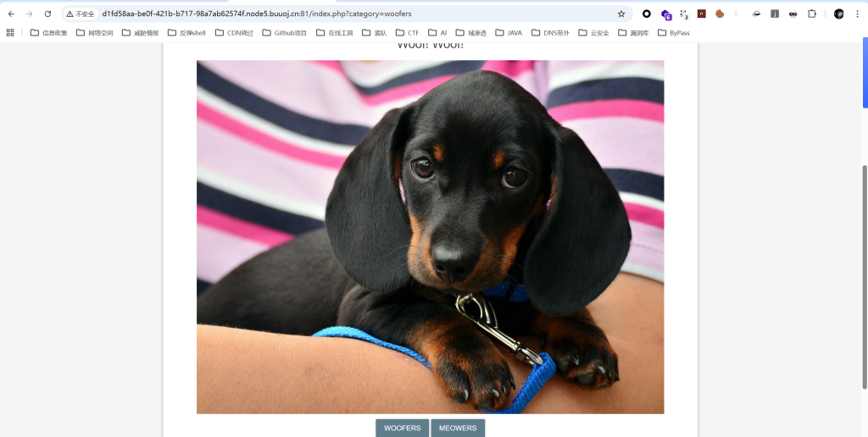Click the dachshund puppy image

pos(430,237)
